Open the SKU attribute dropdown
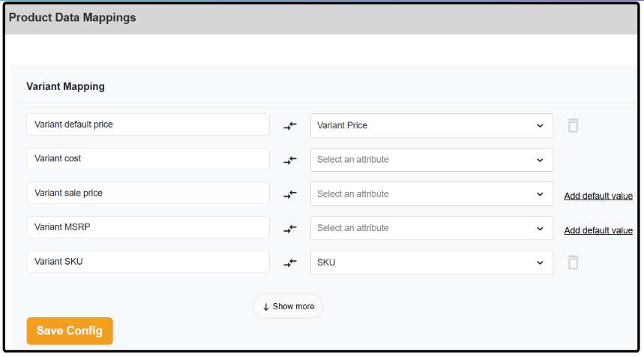The width and height of the screenshot is (644, 357). coord(431,262)
